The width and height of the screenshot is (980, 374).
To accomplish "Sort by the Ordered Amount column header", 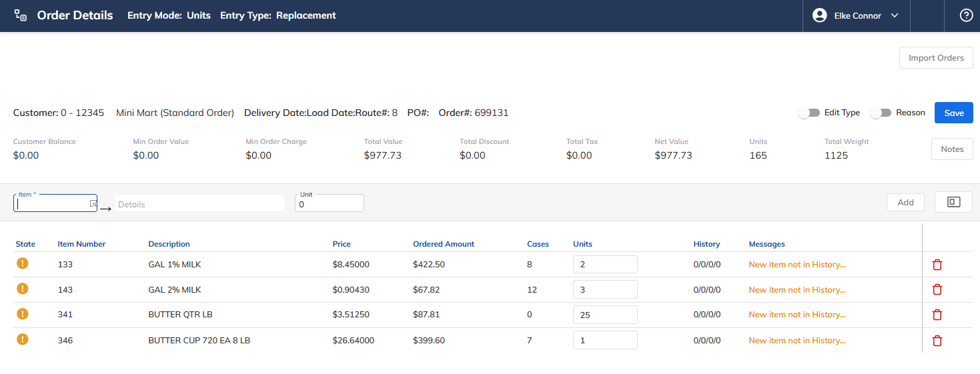I will (x=444, y=244).
